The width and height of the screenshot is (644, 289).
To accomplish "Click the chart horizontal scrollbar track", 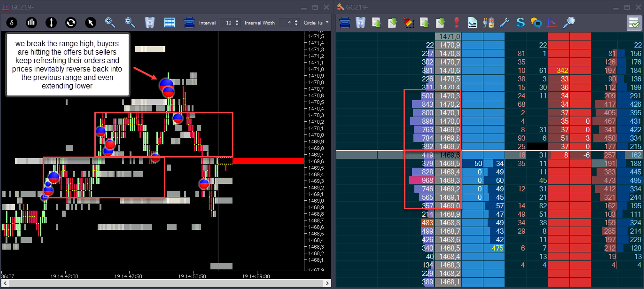I will [x=166, y=283].
